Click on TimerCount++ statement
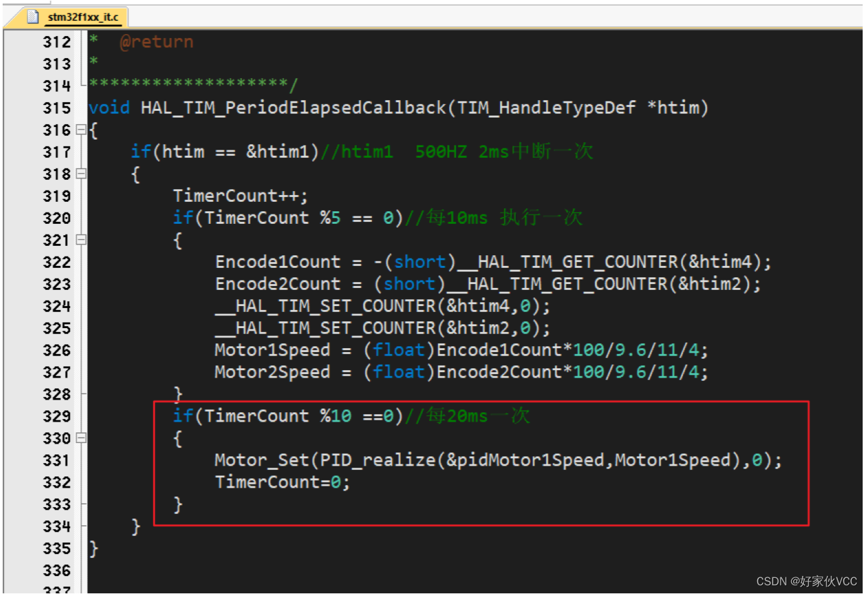Viewport: 868px width, 594px height. 241,196
